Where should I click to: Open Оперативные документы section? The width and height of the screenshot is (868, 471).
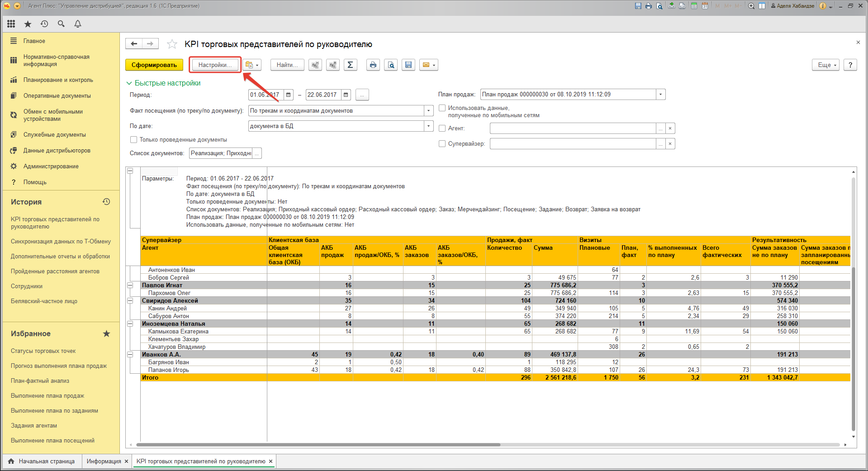[57, 96]
